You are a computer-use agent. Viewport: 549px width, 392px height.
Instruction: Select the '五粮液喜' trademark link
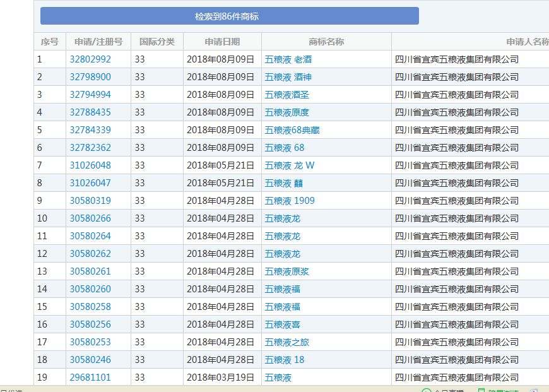283,324
